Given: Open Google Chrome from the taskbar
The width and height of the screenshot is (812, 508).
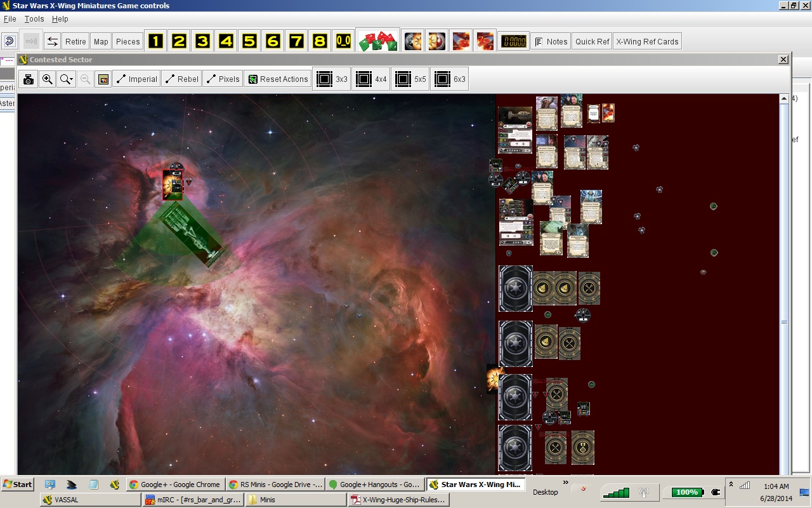Looking at the screenshot, I should pyautogui.click(x=174, y=485).
